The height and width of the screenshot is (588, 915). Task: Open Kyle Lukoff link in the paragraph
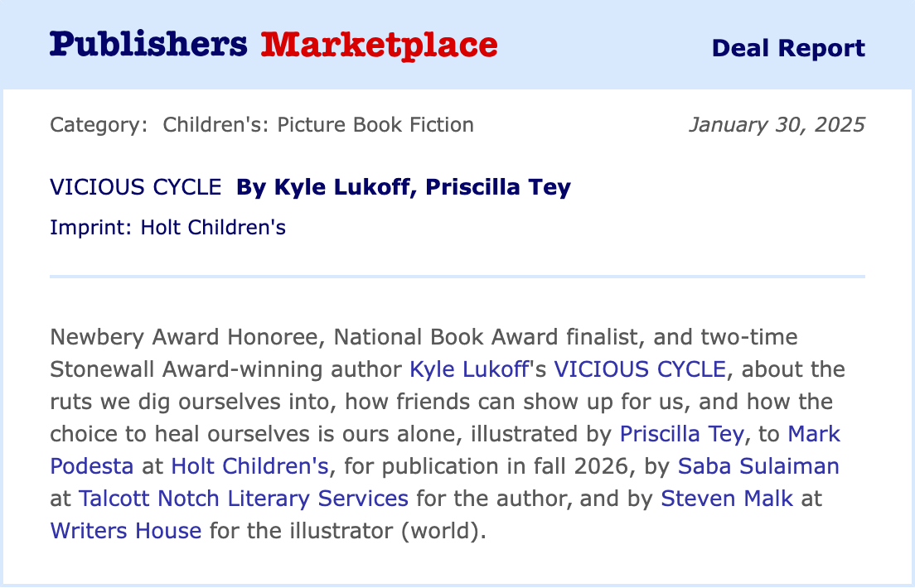coord(469,369)
